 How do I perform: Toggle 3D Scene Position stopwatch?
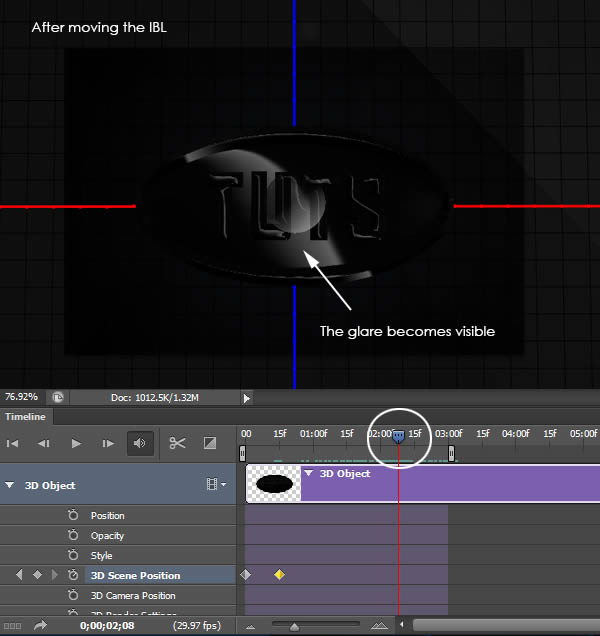click(73, 575)
